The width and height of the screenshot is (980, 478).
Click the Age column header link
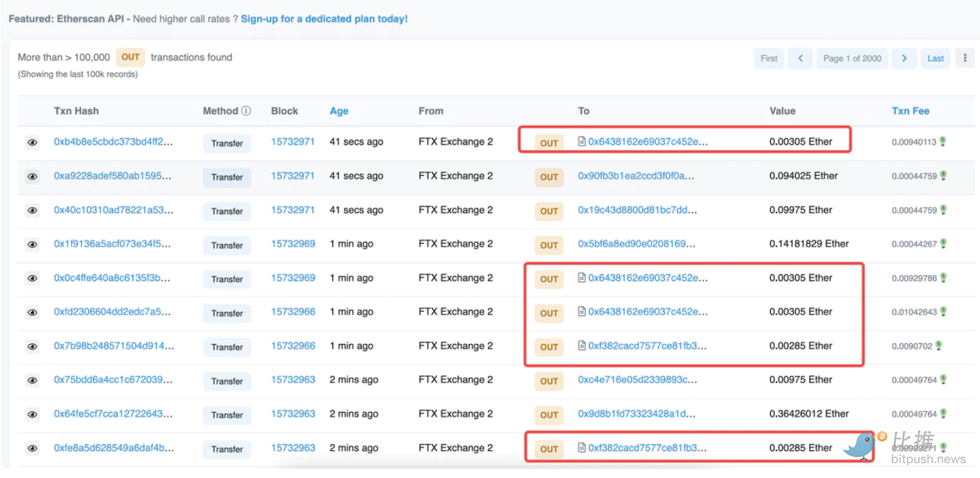click(x=339, y=111)
